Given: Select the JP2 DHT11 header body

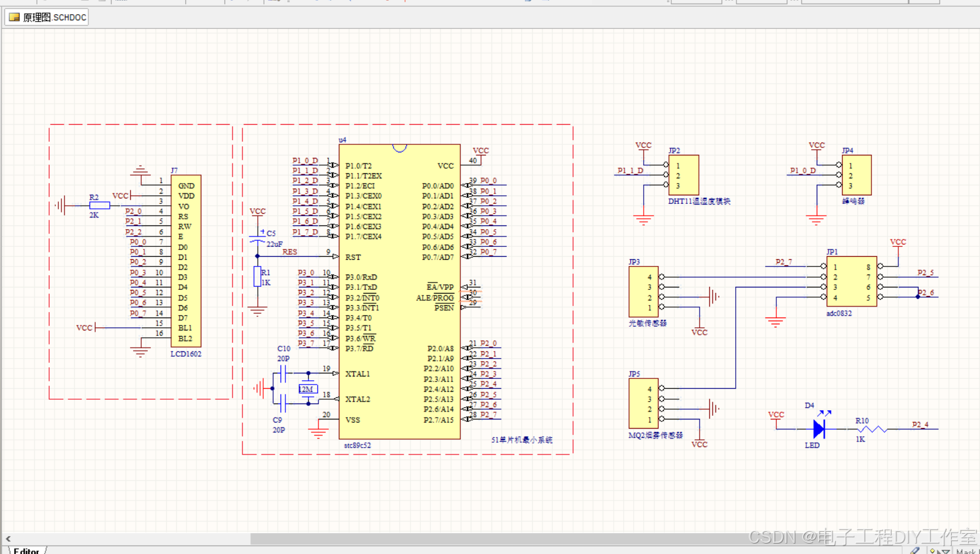Looking at the screenshot, I should click(x=684, y=175).
